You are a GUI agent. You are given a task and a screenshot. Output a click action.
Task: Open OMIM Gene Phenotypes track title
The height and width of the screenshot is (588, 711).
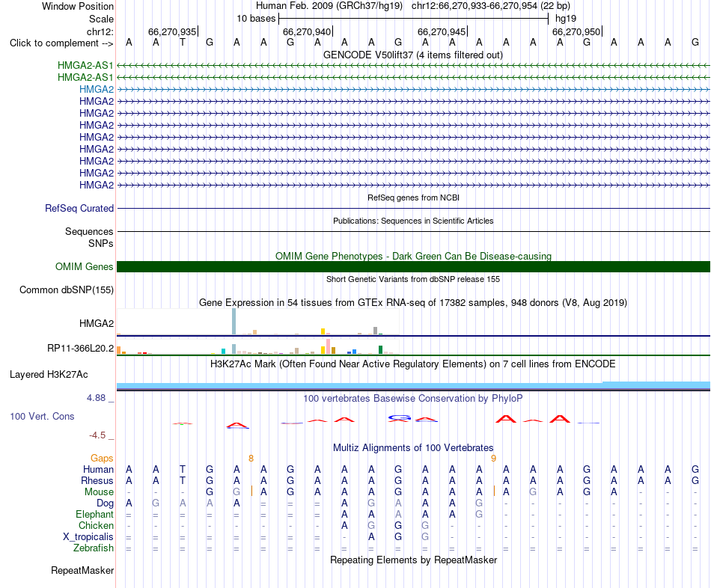[x=413, y=256]
